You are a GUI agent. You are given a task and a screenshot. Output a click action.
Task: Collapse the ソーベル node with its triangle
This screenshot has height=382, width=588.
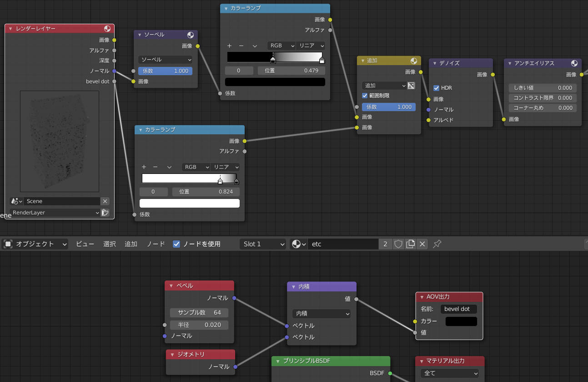(x=139, y=35)
